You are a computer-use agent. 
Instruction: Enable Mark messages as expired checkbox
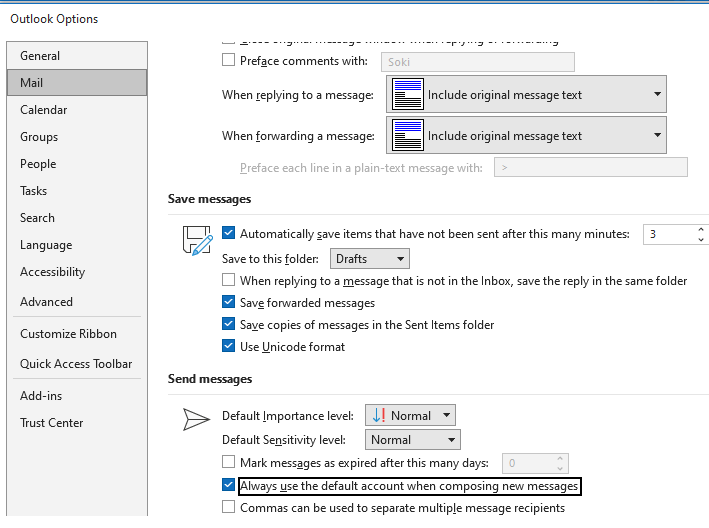(228, 462)
